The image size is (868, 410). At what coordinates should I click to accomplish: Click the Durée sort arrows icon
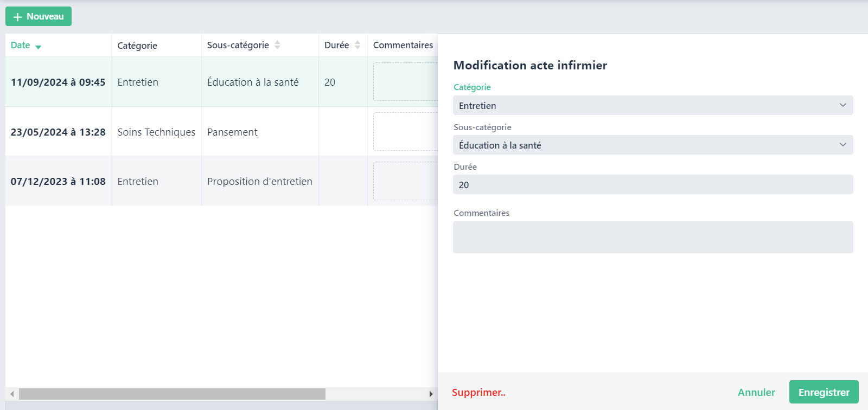(x=358, y=45)
